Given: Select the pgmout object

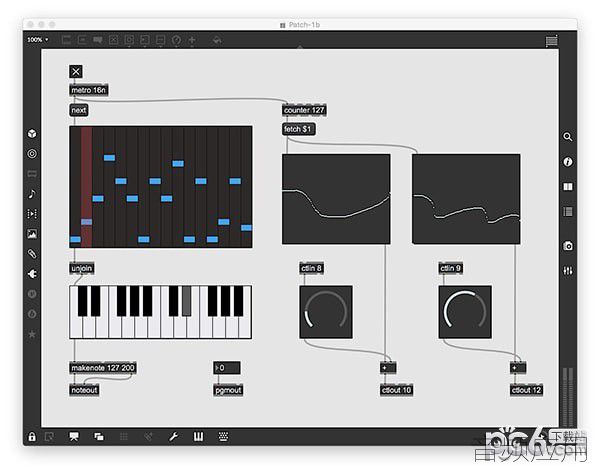Looking at the screenshot, I should [228, 390].
